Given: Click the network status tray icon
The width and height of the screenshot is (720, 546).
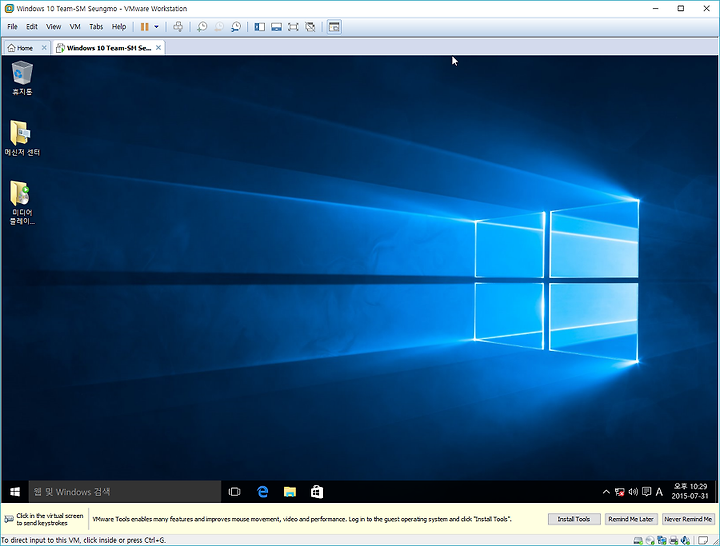Looking at the screenshot, I should [x=619, y=492].
